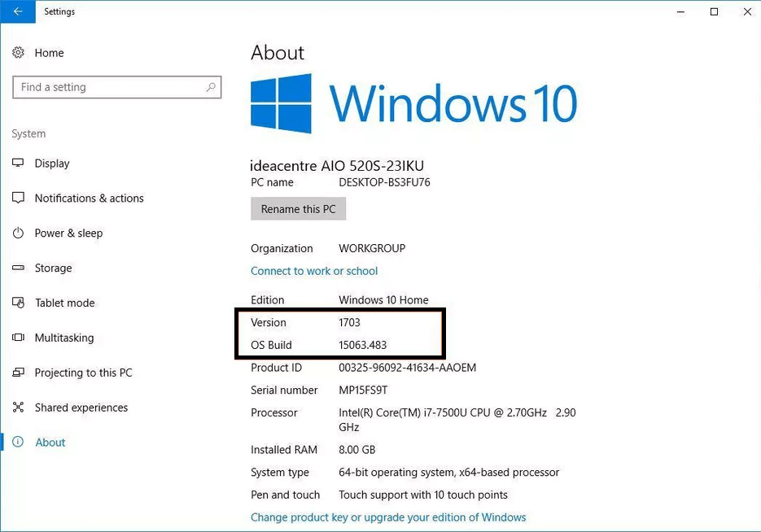Click the Rename this PC button
The width and height of the screenshot is (761, 532).
(299, 209)
